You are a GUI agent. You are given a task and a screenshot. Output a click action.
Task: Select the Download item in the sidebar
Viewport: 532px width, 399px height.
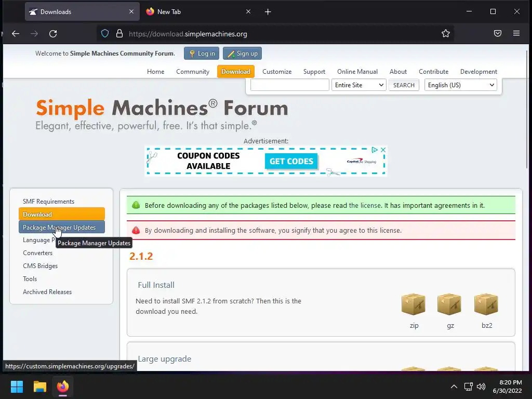click(x=62, y=214)
